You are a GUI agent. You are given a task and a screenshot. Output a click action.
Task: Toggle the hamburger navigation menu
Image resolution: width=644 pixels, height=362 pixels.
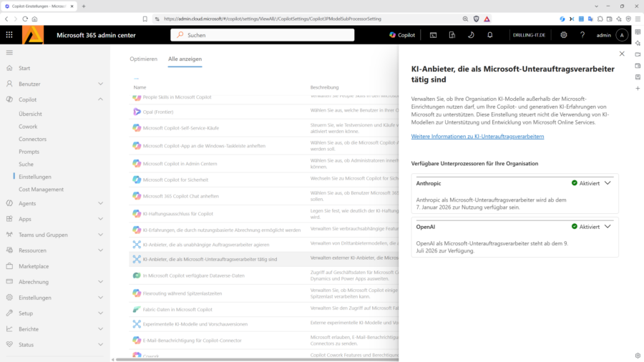pos(9,52)
